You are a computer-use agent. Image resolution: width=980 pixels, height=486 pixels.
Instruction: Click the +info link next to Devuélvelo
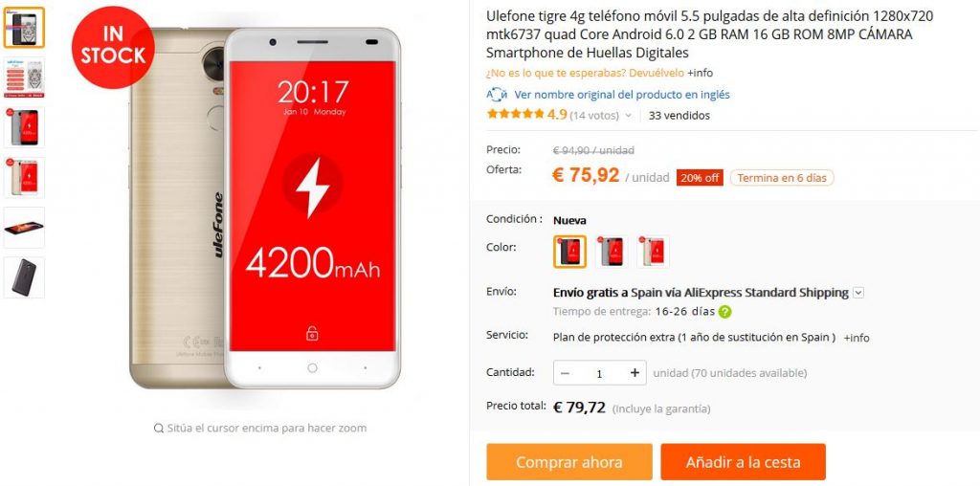point(700,73)
